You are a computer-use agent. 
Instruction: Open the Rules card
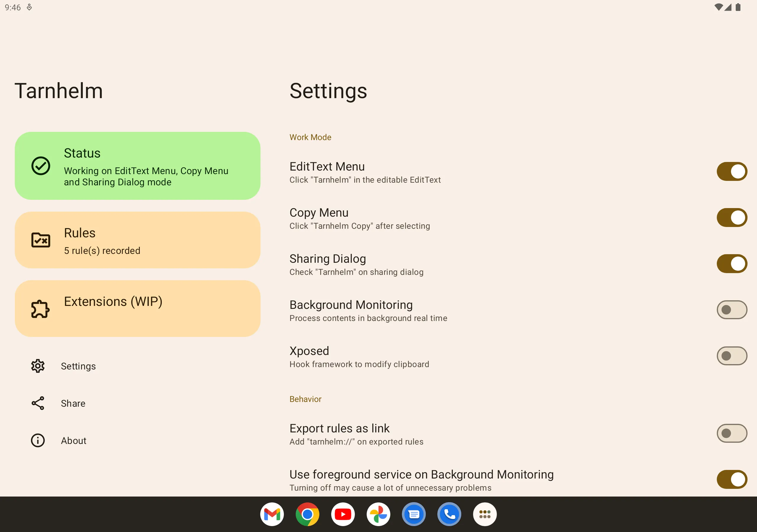pyautogui.click(x=138, y=240)
